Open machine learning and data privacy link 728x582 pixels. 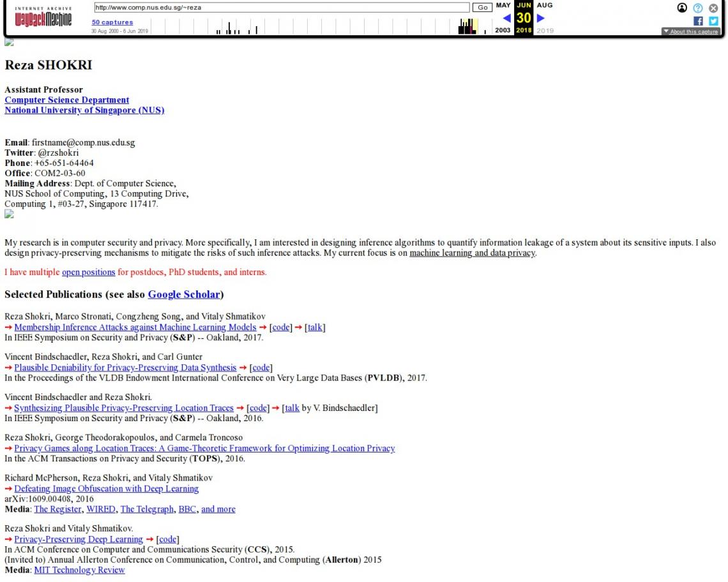[472, 253]
